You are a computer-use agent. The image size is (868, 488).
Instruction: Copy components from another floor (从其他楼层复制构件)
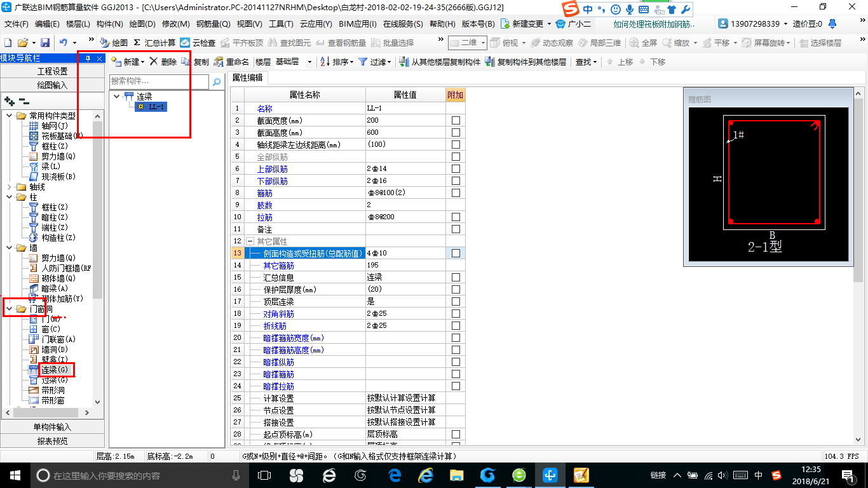[440, 62]
